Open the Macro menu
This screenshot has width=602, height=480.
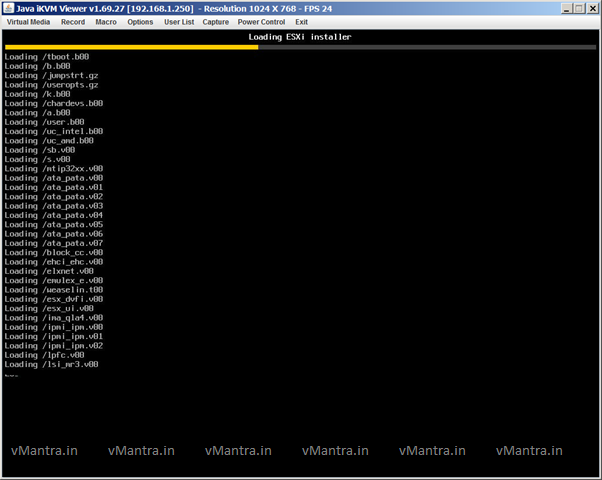pos(106,22)
